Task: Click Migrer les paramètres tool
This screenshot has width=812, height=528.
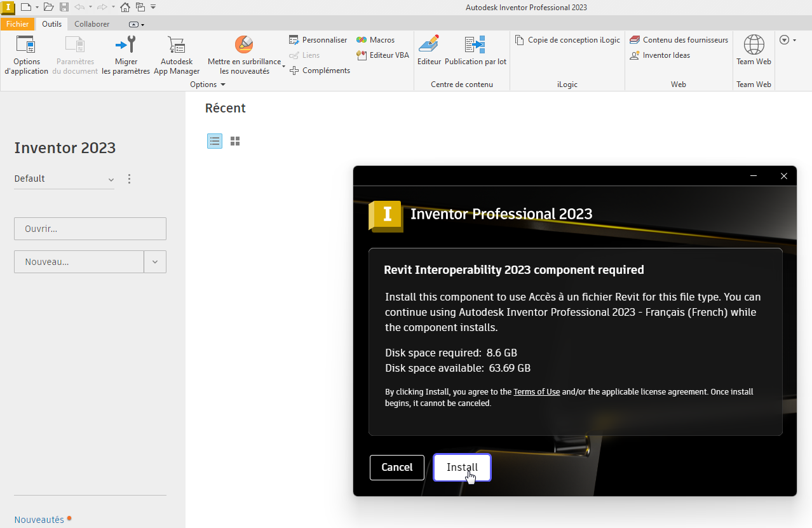Action: [126, 55]
